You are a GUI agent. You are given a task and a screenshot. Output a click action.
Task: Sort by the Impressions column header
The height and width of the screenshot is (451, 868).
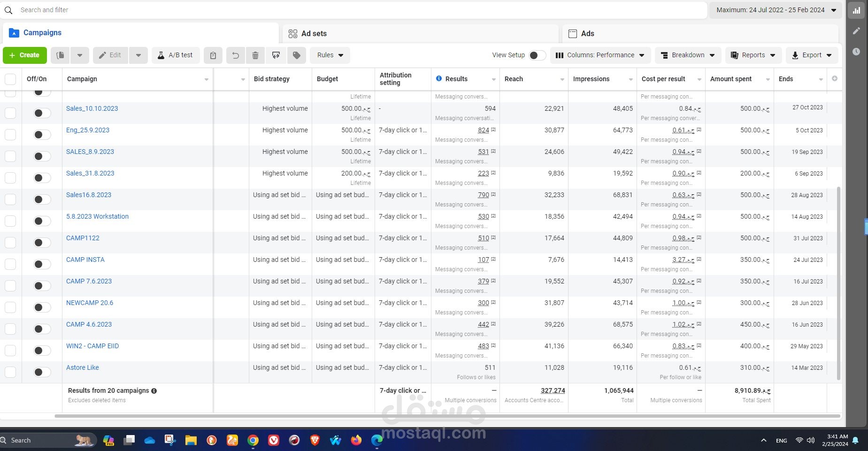(x=591, y=79)
